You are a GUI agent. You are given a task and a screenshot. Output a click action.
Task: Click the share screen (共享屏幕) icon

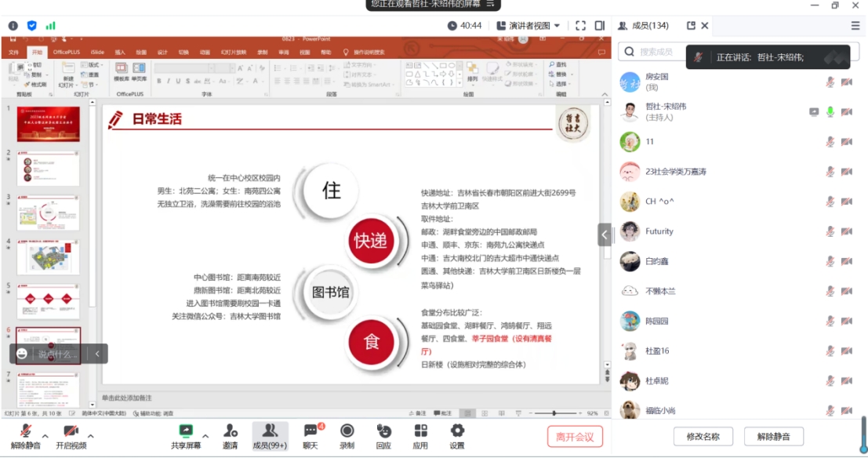(x=186, y=431)
